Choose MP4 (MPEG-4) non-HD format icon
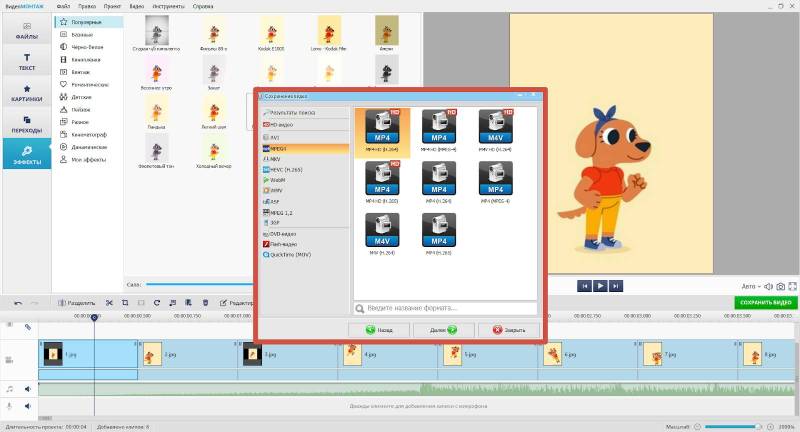Screen dimensions: 800x432 coord(495,183)
